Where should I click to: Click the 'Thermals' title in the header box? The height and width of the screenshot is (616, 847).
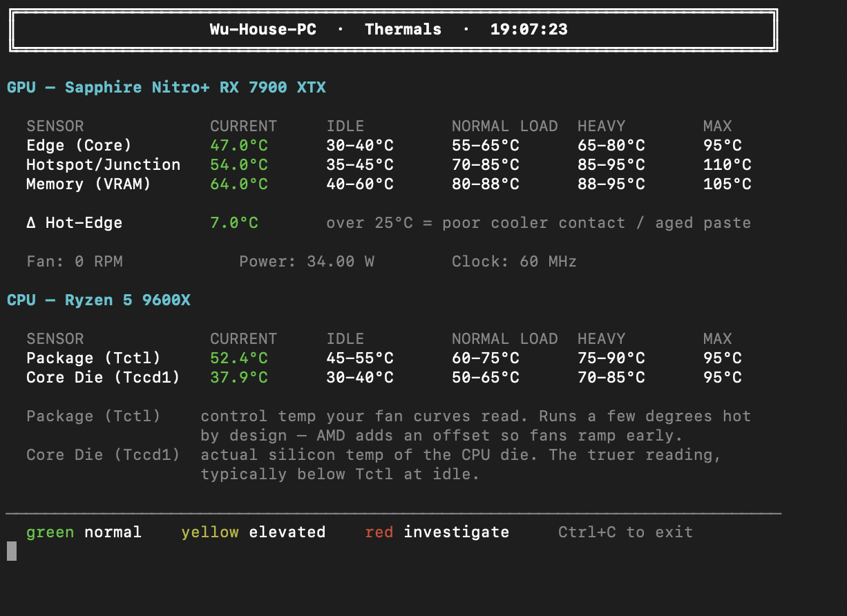click(x=403, y=29)
